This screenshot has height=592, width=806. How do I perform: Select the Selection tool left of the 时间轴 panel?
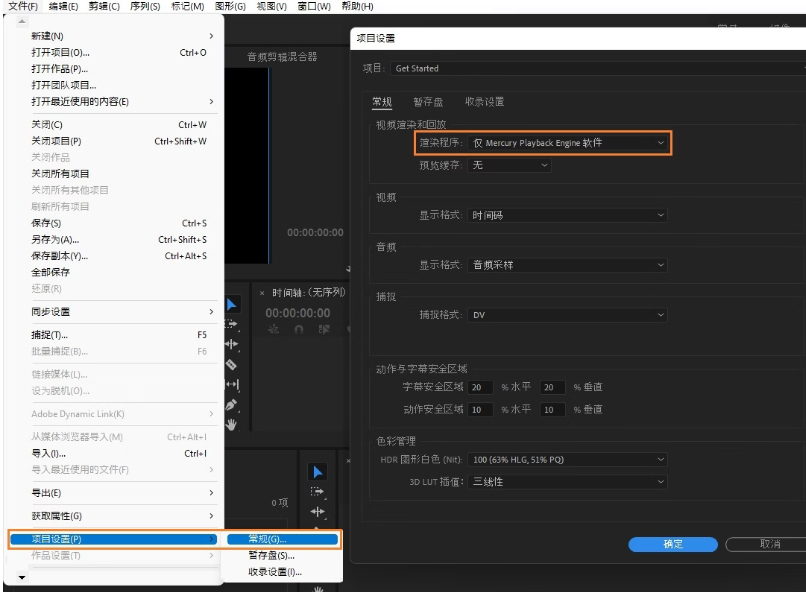pyautogui.click(x=232, y=305)
